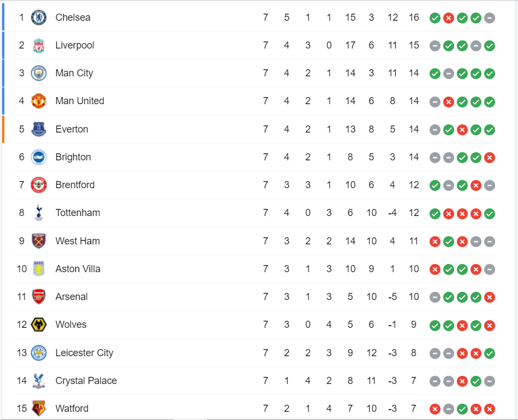
Task: Click Crystal Palace's green win icon
Action: (x=476, y=381)
